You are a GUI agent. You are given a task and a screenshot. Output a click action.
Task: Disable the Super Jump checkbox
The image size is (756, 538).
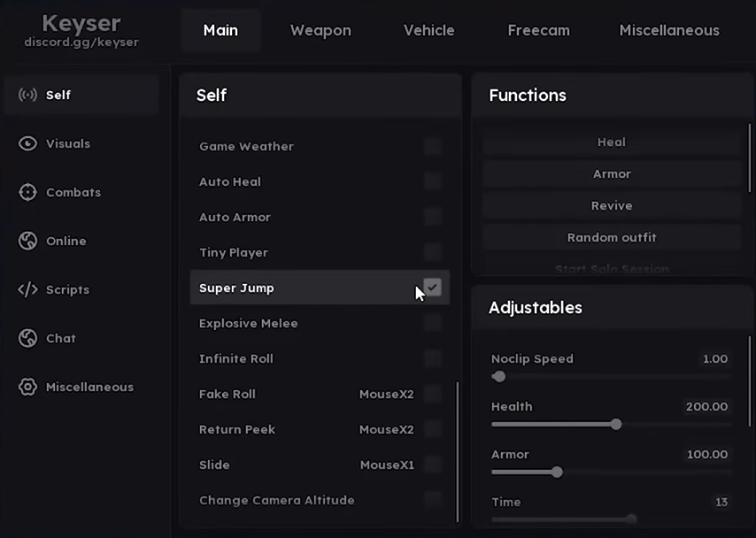(432, 288)
